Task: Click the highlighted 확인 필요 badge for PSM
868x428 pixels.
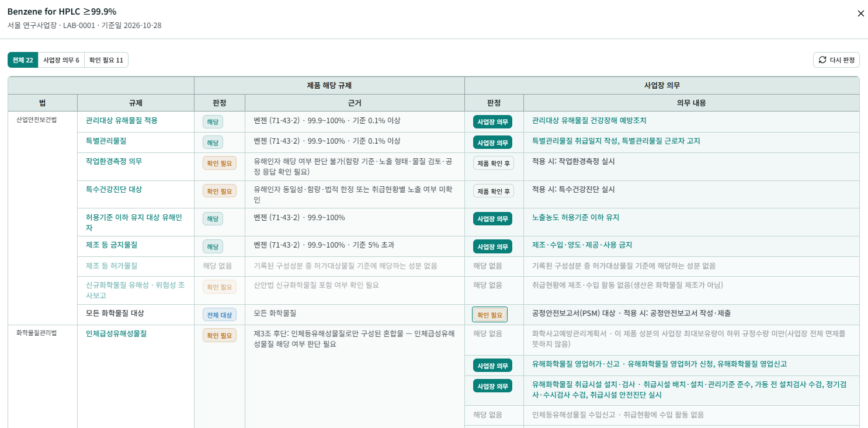Action: coord(489,315)
